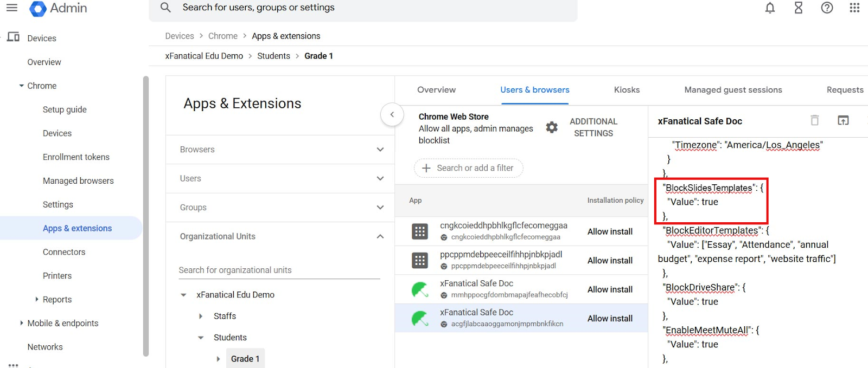Image resolution: width=868 pixels, height=368 pixels.
Task: Open ADDITIONAL SETTINGS
Action: point(593,127)
